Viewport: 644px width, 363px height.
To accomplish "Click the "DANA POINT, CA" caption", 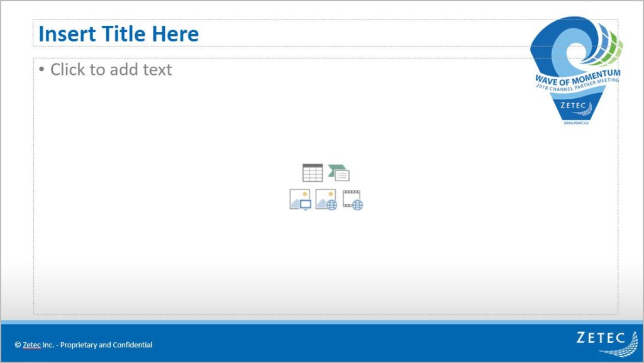I will point(576,123).
